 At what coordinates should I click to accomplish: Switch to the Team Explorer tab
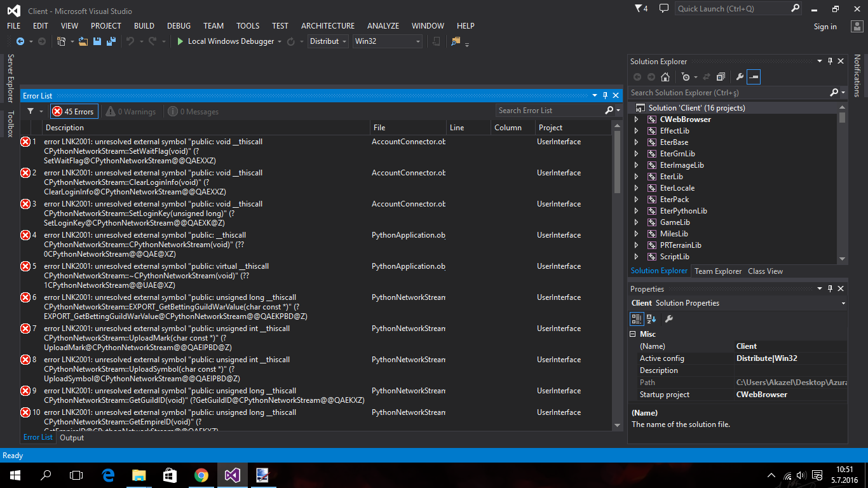click(718, 271)
